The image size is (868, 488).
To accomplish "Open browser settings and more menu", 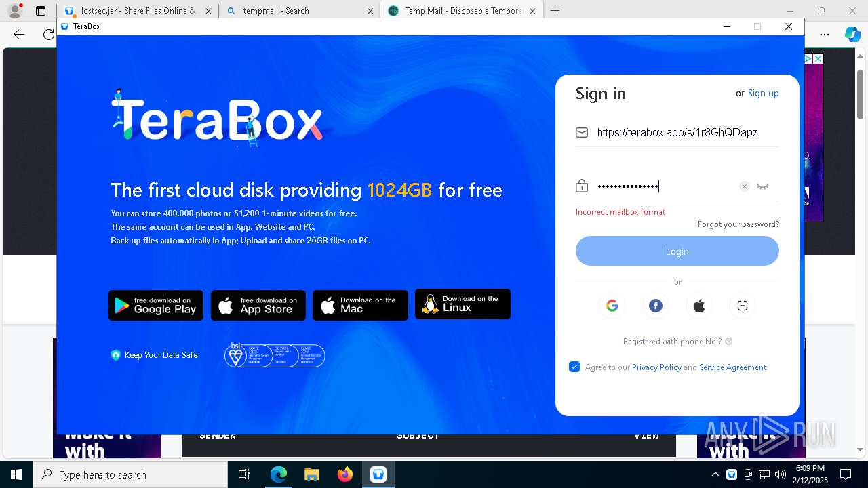I will (x=825, y=35).
